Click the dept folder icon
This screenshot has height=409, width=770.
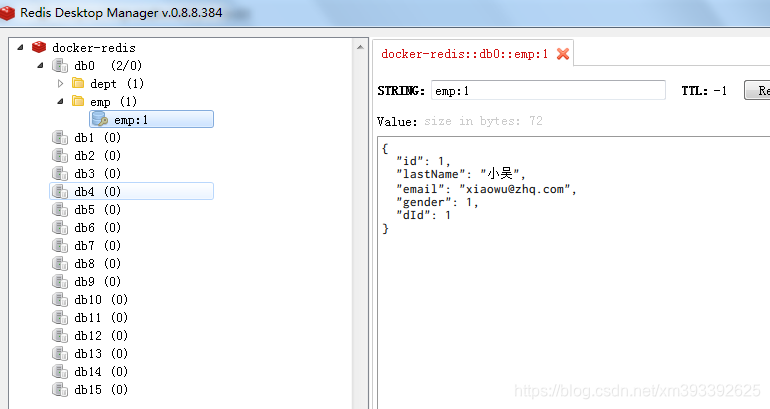click(x=78, y=83)
